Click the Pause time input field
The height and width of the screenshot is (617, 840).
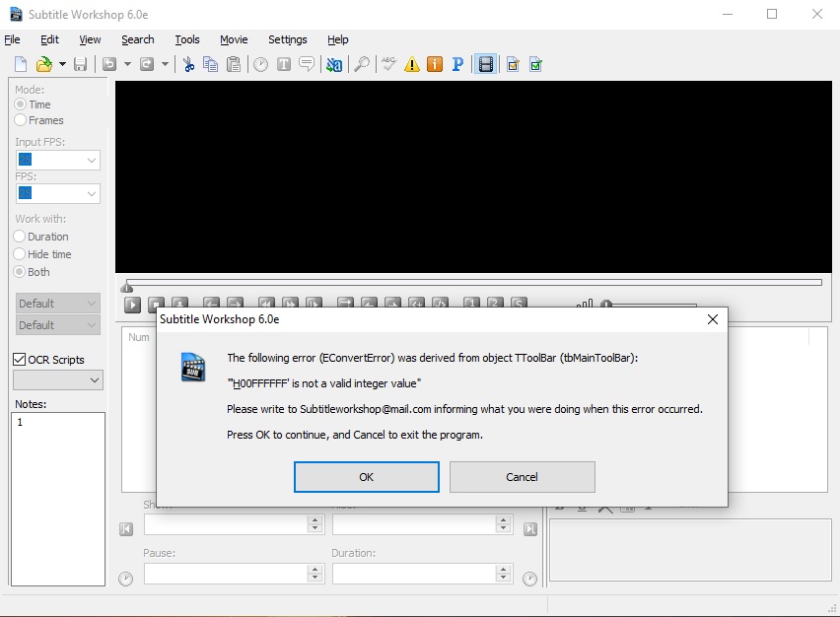click(226, 574)
